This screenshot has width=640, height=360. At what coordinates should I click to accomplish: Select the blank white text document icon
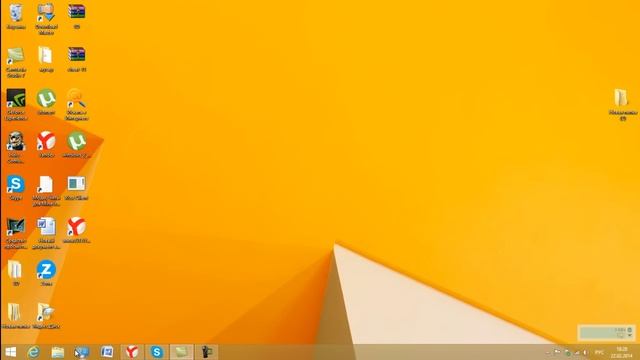click(46, 191)
